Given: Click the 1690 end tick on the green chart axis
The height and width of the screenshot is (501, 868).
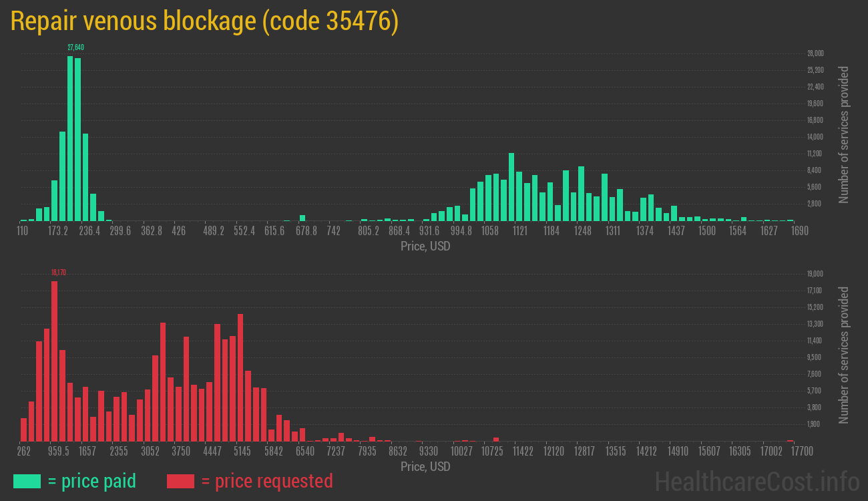Looking at the screenshot, I should tap(799, 231).
